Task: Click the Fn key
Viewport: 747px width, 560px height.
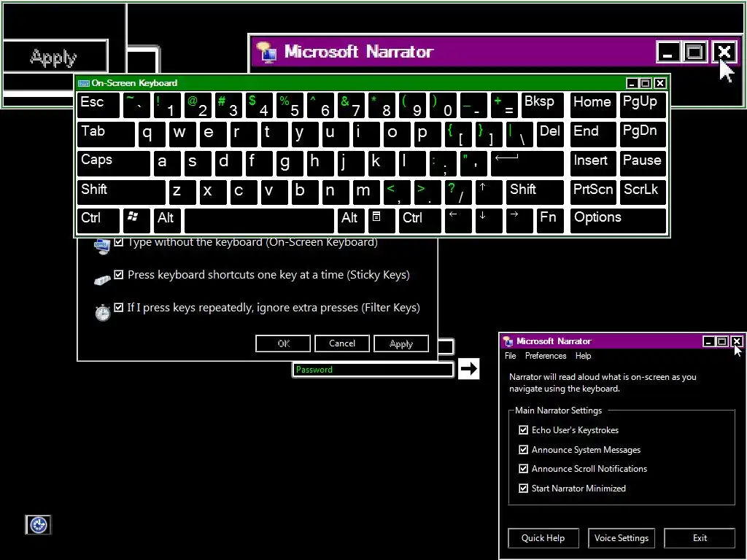Action: point(550,220)
